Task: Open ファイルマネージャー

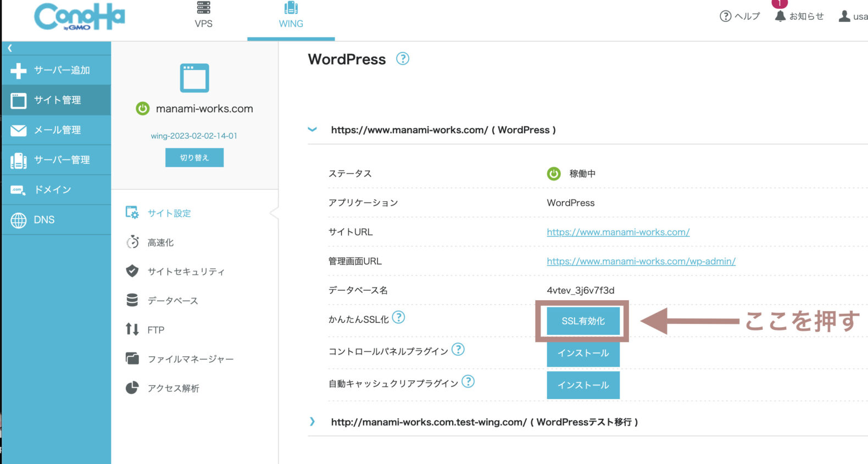Action: (190, 359)
